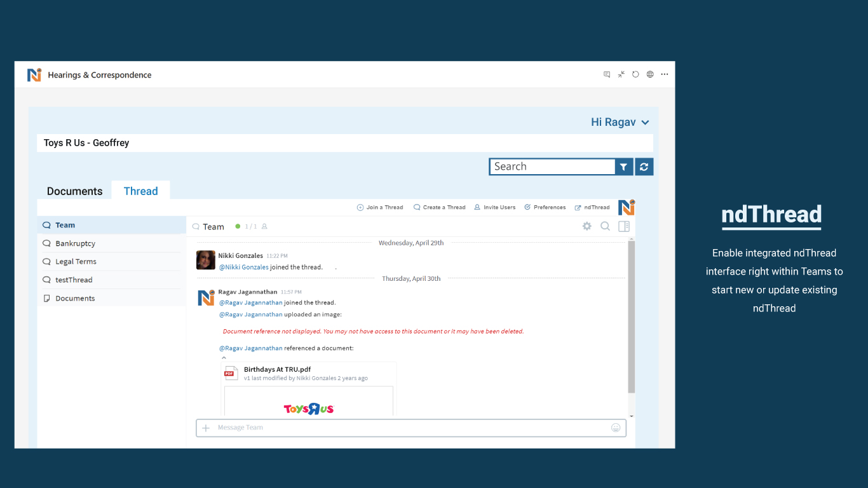Image resolution: width=868 pixels, height=488 pixels.
Task: Click the Hearings & Correspondence title
Action: (100, 75)
